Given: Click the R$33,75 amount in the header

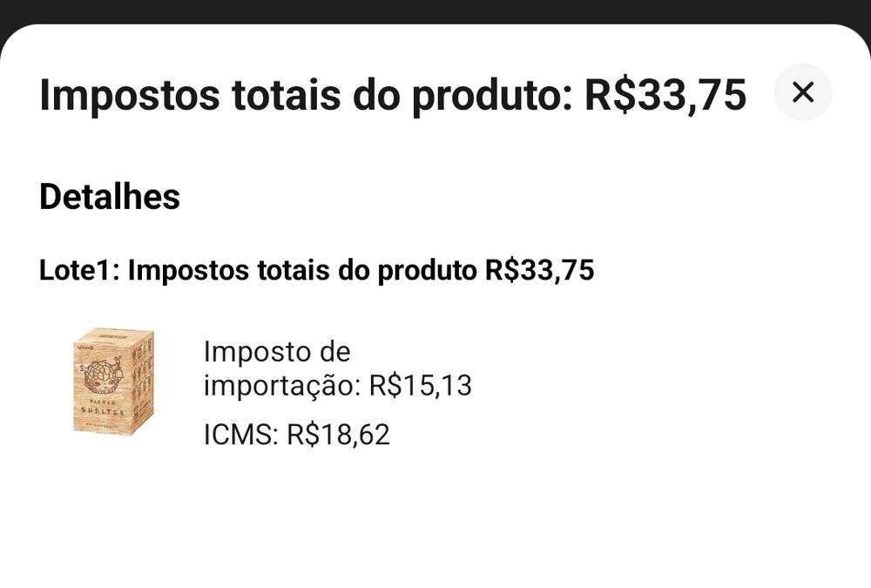Looking at the screenshot, I should (665, 95).
